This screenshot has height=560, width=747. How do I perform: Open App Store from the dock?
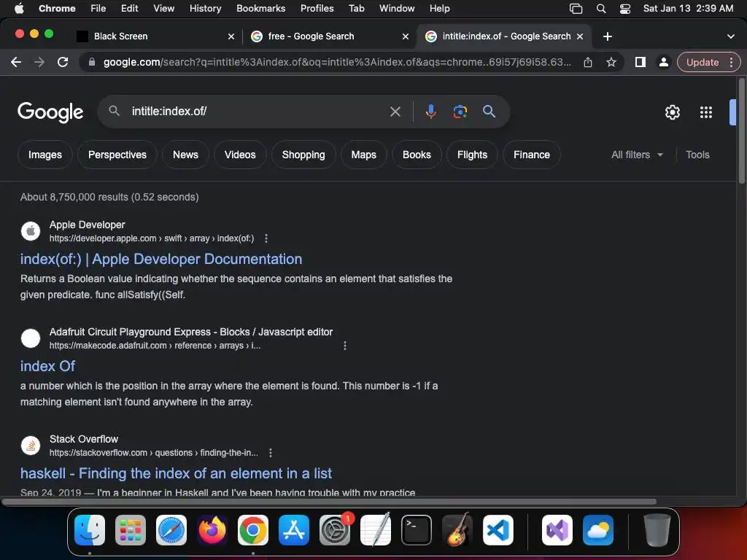tap(294, 530)
